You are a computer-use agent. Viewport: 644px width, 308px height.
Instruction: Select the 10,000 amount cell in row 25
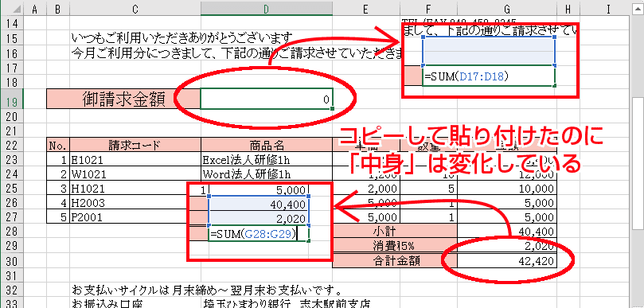[x=507, y=188]
